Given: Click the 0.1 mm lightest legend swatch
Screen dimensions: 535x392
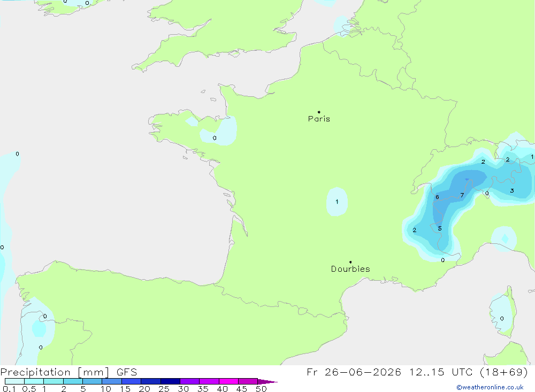Looking at the screenshot, I should point(14,381).
